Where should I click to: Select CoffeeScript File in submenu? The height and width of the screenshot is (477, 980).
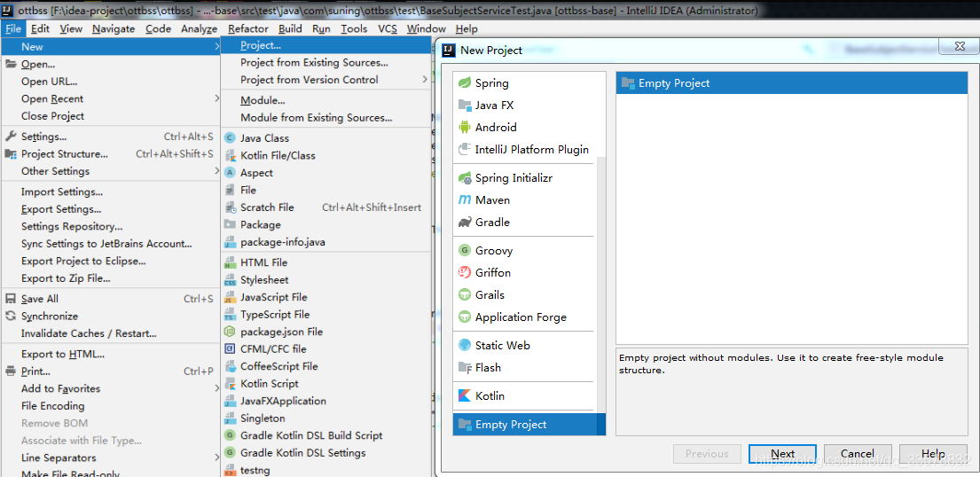(x=325, y=366)
